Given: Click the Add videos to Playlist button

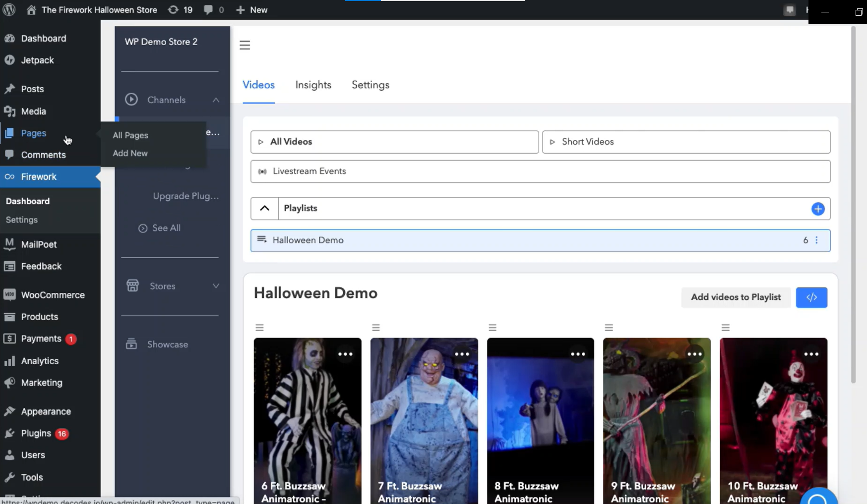Looking at the screenshot, I should pos(736,297).
